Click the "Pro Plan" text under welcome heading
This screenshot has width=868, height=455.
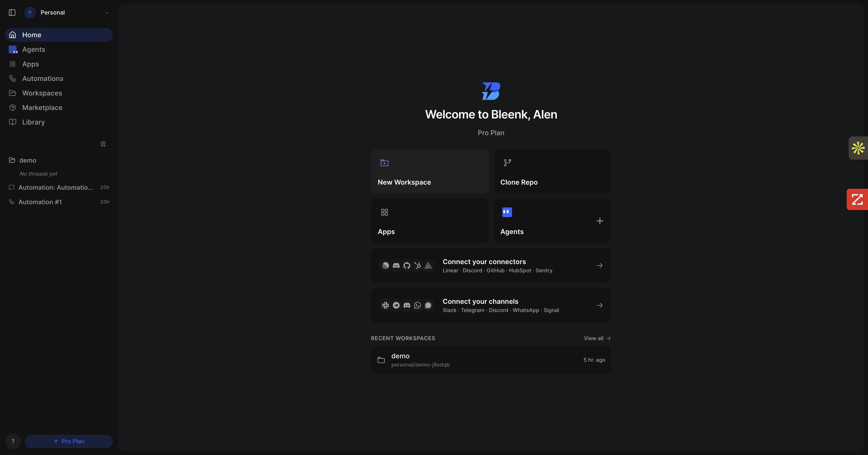[491, 133]
